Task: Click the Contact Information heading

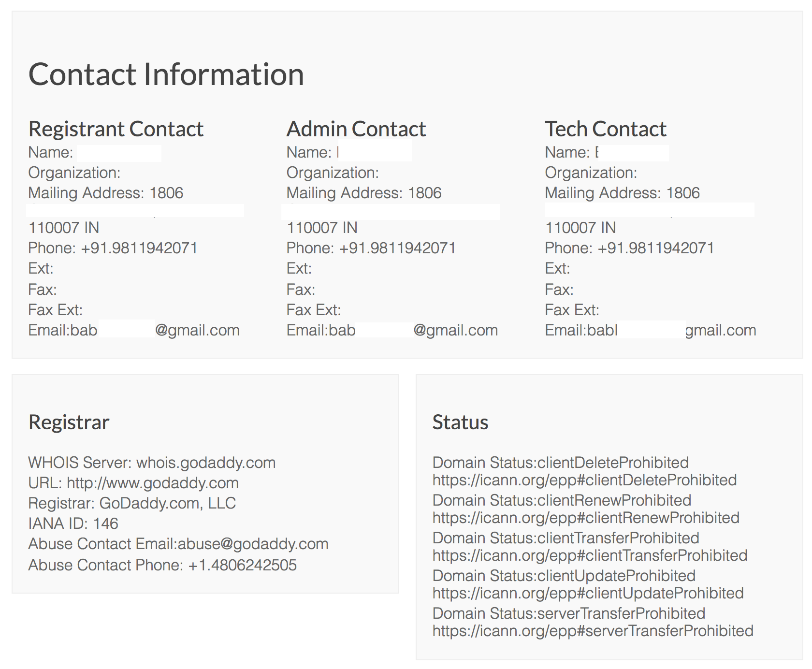Action: (x=166, y=74)
